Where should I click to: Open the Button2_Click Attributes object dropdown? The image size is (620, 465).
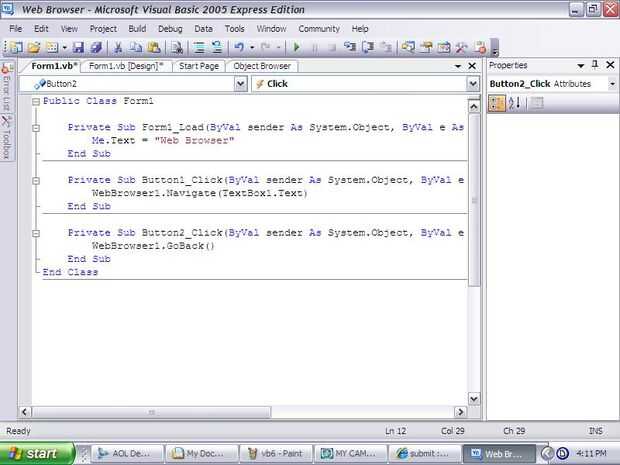tap(612, 84)
